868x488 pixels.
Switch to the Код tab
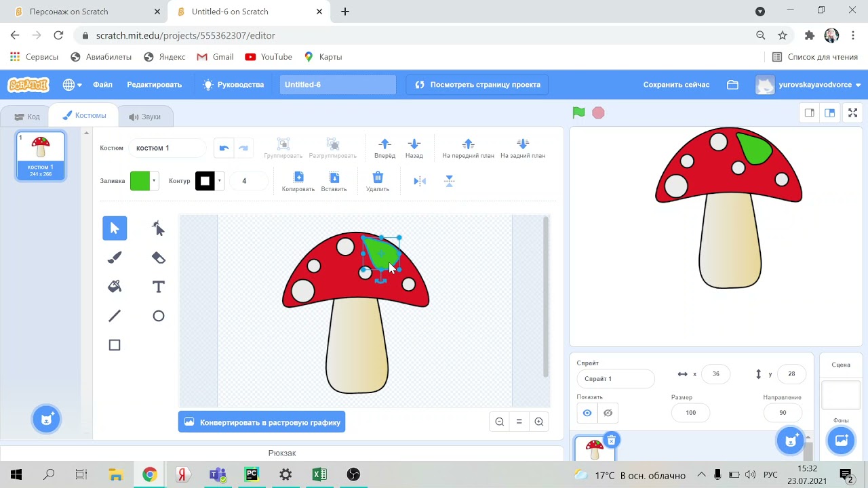pos(27,117)
